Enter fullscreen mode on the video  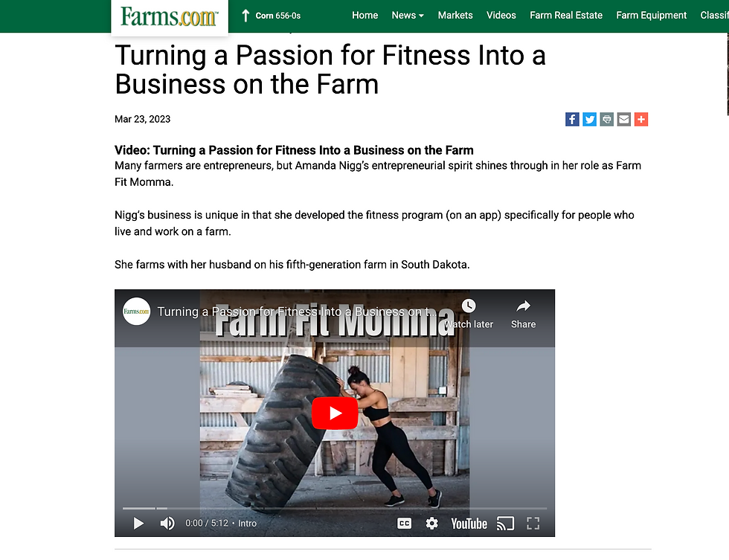(x=533, y=524)
